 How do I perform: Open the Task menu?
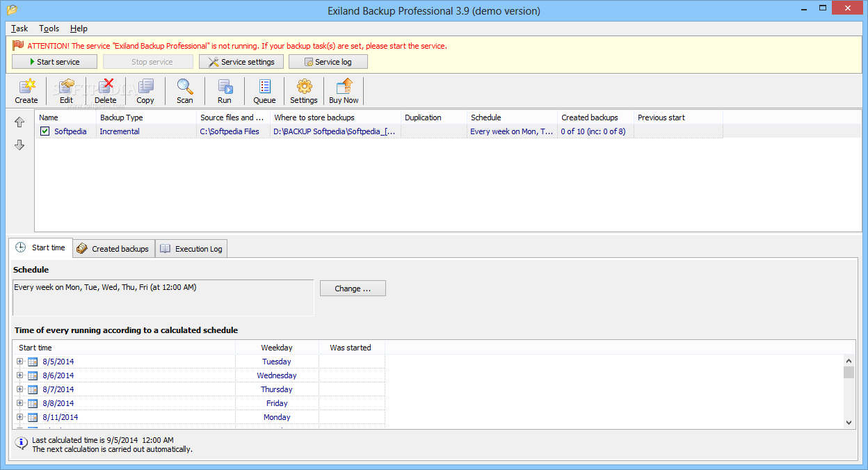19,29
